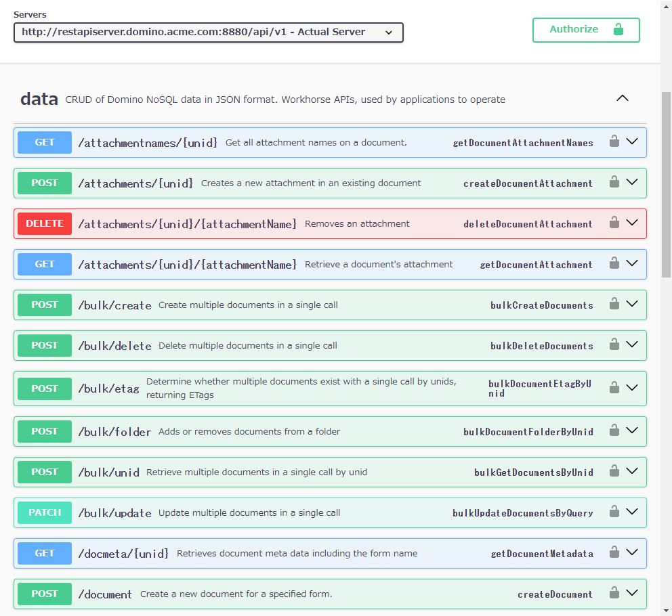
Task: Click the DELETE method badge
Action: (x=44, y=223)
